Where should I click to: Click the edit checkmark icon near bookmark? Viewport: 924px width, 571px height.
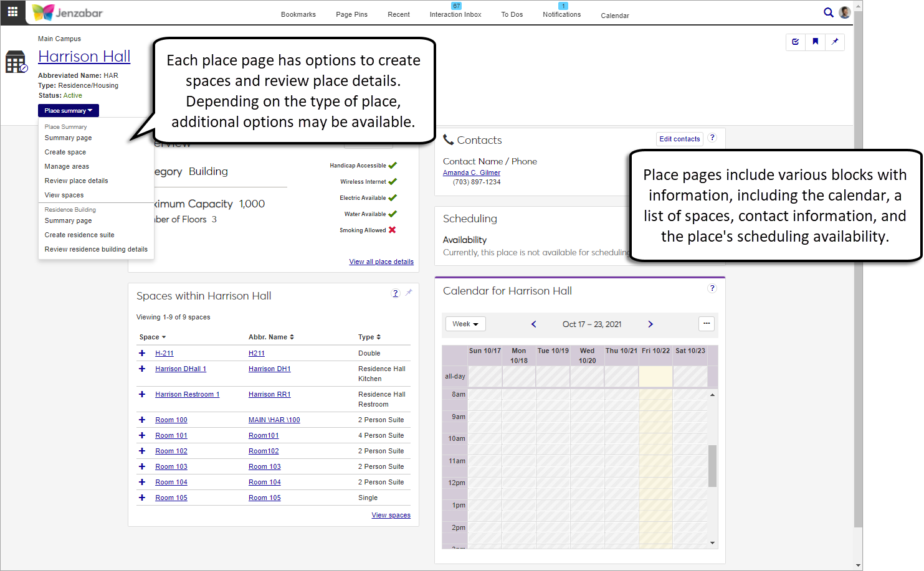coord(796,42)
